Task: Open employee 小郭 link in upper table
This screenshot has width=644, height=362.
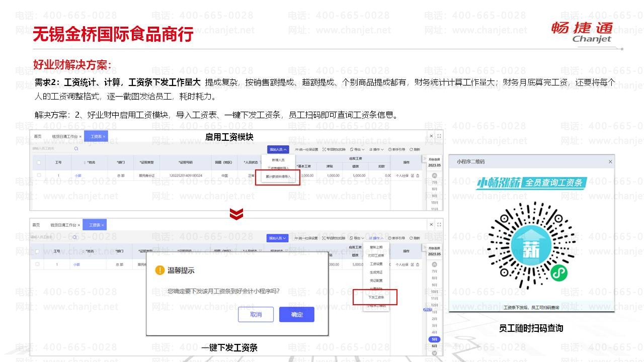Action: [x=77, y=175]
